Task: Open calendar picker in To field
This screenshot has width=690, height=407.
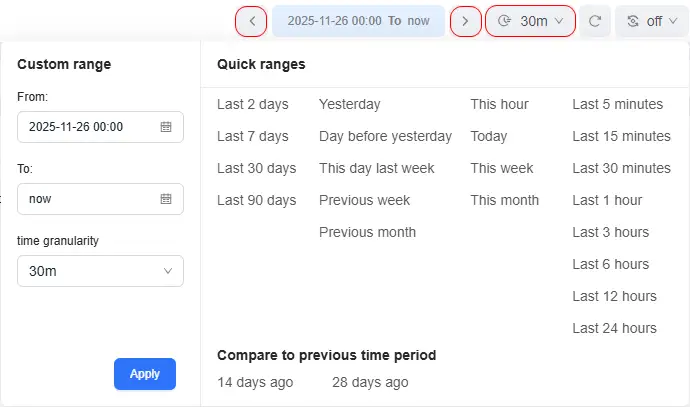Action: 166,199
